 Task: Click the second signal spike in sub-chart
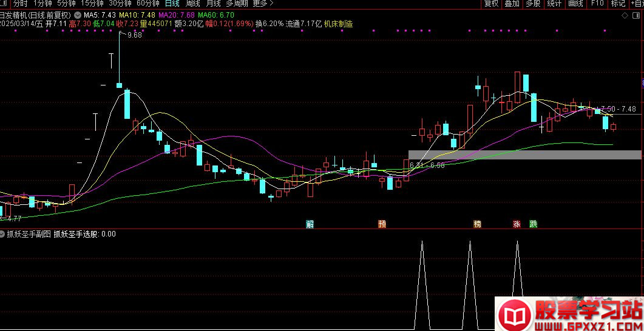[470, 285]
